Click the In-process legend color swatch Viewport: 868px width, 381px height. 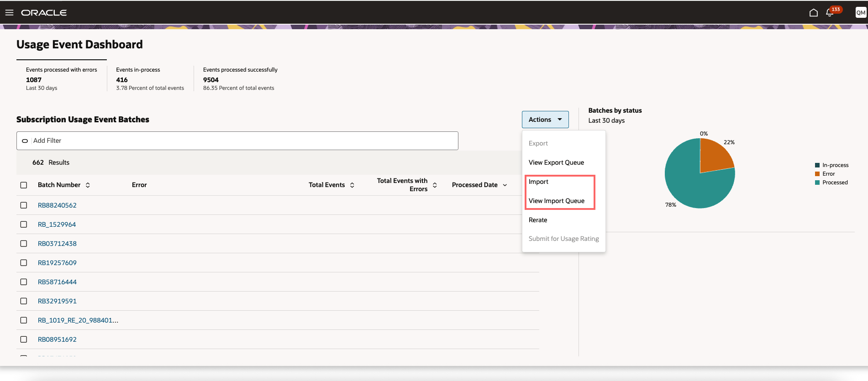coord(817,165)
